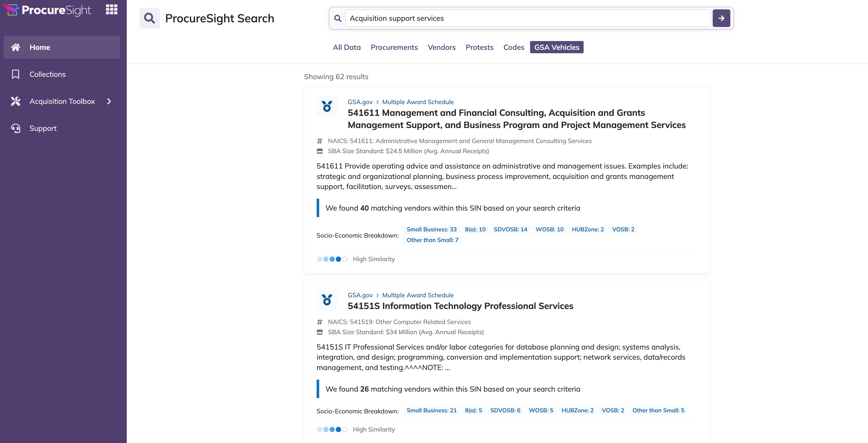Click Small Business: 21 tag

point(431,410)
